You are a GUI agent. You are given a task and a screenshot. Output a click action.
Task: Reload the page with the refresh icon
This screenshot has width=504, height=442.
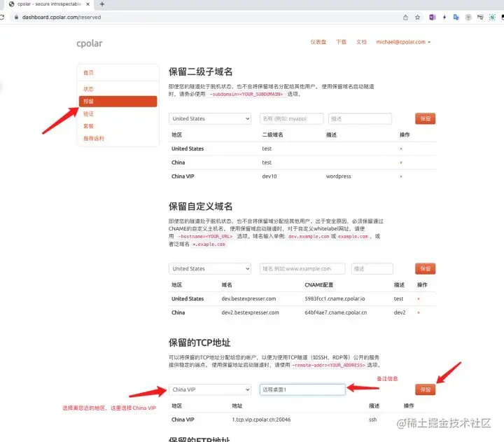[x=2, y=18]
